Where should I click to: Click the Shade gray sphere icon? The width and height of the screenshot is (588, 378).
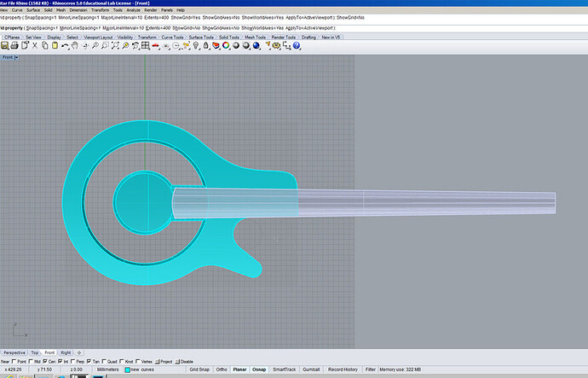[x=236, y=45]
